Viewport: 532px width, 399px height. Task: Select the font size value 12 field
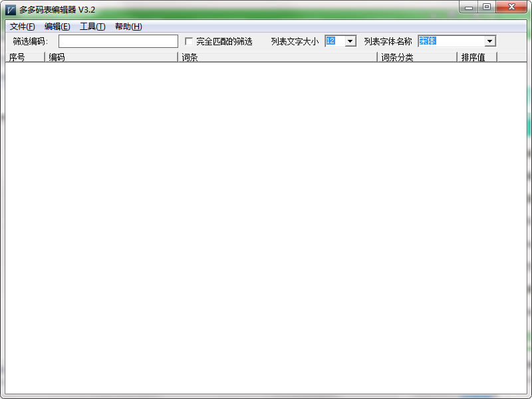[335, 41]
